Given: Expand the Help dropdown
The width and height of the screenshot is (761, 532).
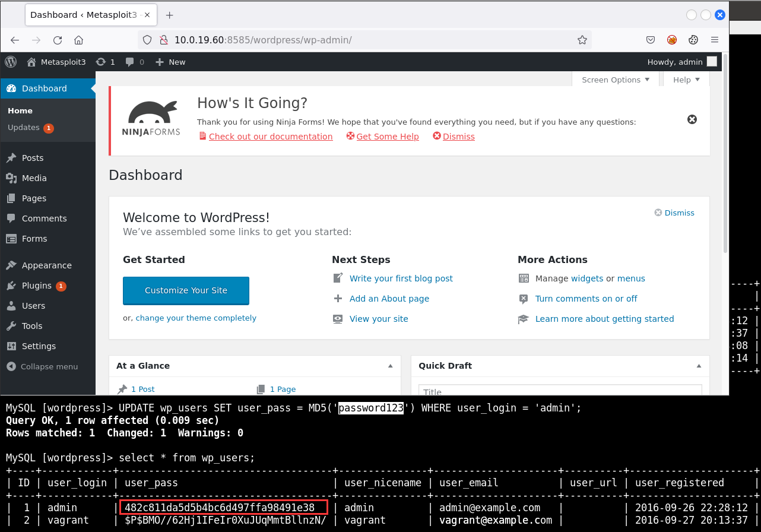Looking at the screenshot, I should click(686, 80).
